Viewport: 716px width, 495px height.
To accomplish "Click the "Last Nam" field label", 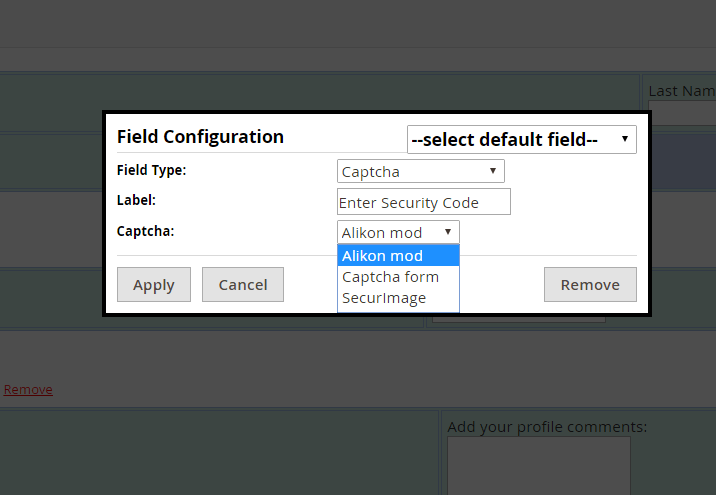I will pos(682,91).
